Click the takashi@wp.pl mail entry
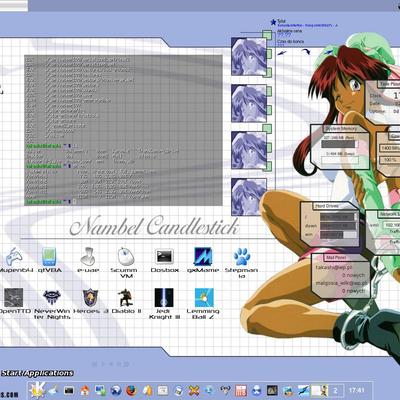This screenshot has height=400, width=400. 334,267
